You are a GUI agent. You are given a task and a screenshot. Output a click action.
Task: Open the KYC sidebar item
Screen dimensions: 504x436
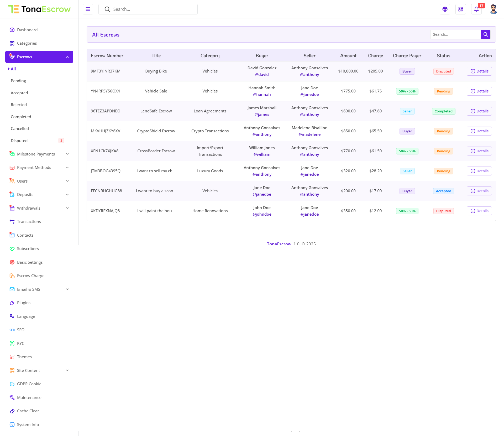(x=20, y=343)
